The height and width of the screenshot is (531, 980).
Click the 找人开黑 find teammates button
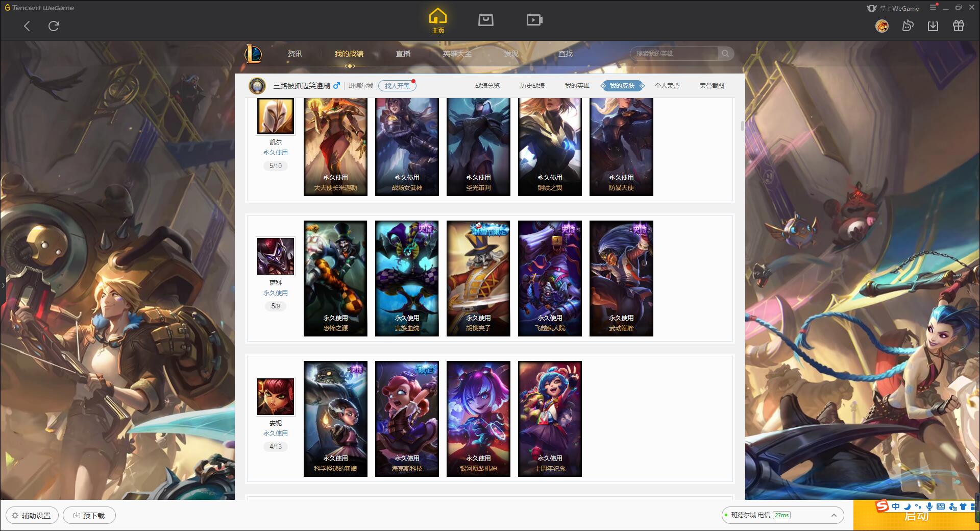coord(397,86)
